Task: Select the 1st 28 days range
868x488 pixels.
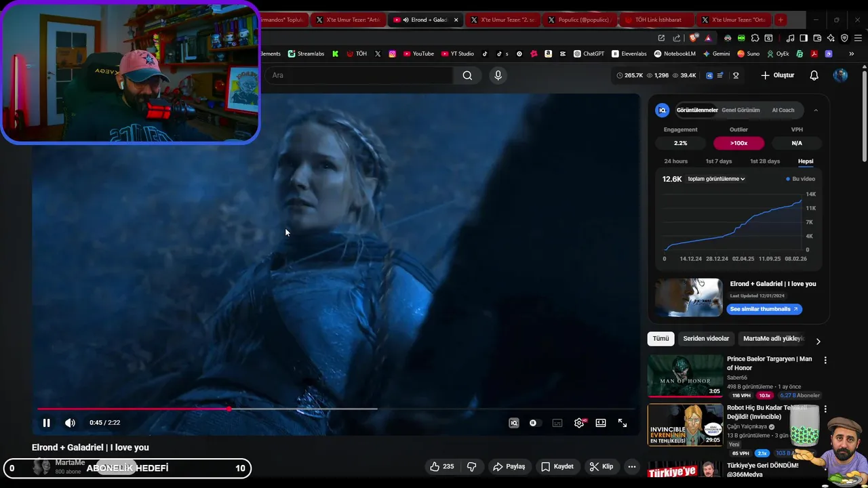Action: [x=765, y=161]
